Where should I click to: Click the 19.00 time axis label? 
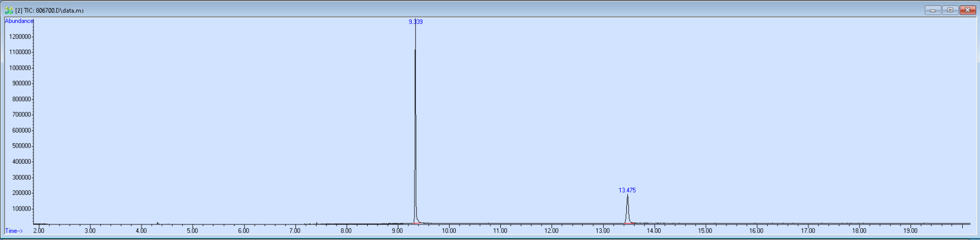click(910, 231)
